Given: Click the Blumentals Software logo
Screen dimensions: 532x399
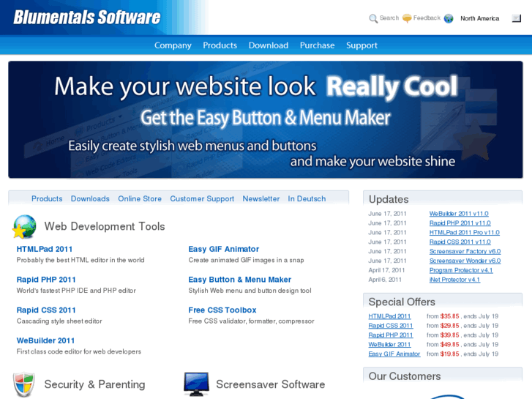Looking at the screenshot, I should coord(87,18).
